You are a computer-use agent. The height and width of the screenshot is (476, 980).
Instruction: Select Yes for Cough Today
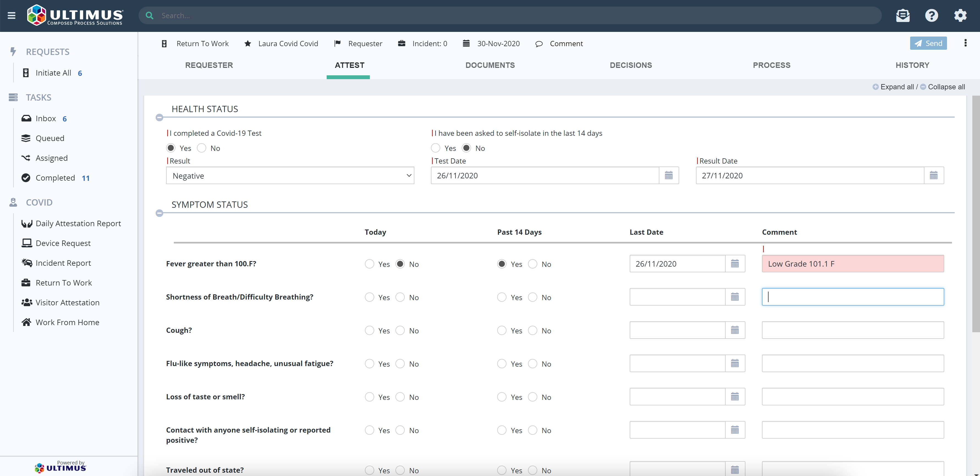click(369, 331)
